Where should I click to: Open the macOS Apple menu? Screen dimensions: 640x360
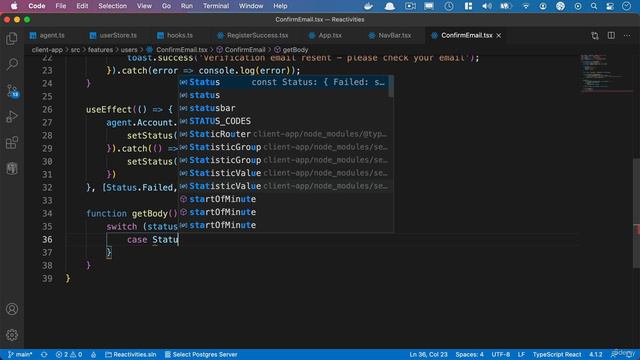tap(14, 6)
